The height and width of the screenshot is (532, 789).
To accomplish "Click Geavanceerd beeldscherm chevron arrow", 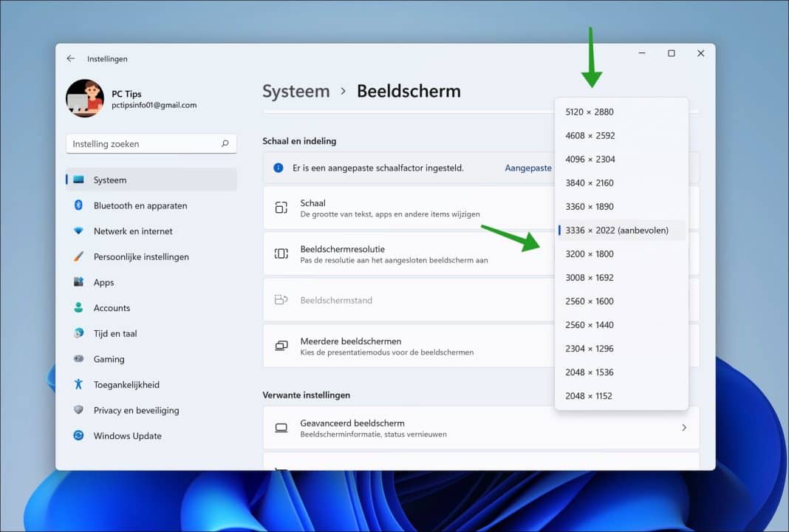I will (684, 427).
